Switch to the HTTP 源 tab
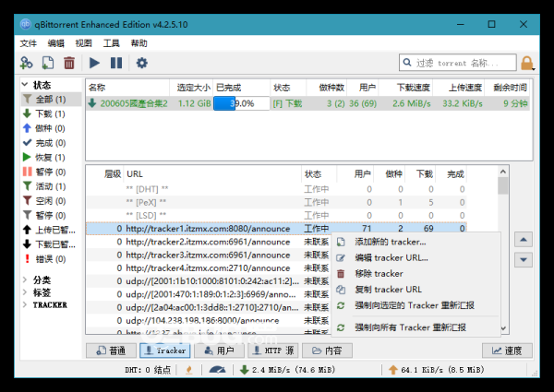This screenshot has width=554, height=392. click(x=273, y=350)
